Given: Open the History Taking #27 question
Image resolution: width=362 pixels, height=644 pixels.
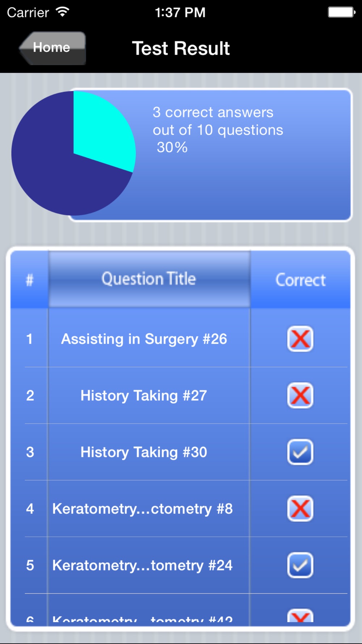Looking at the screenshot, I should (x=144, y=396).
